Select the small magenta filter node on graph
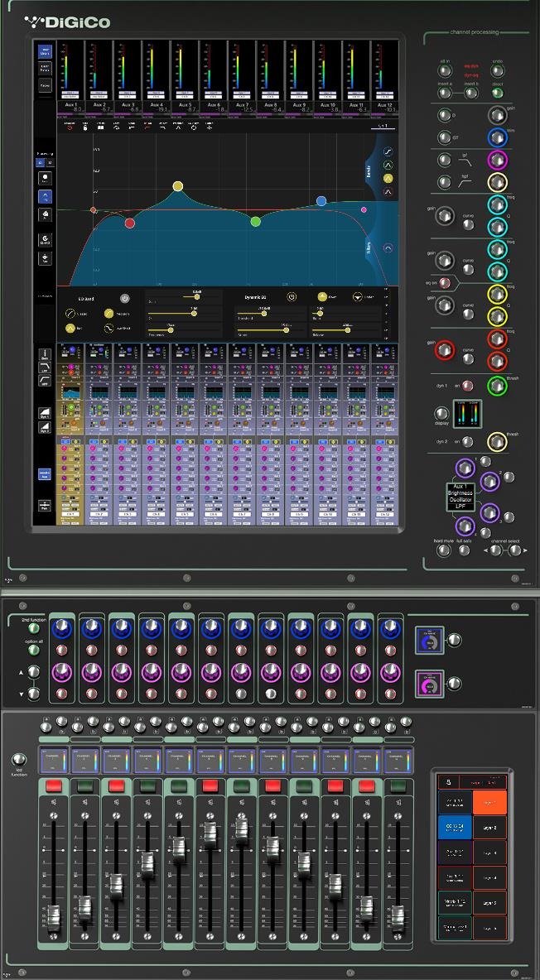The image size is (540, 980). click(364, 210)
